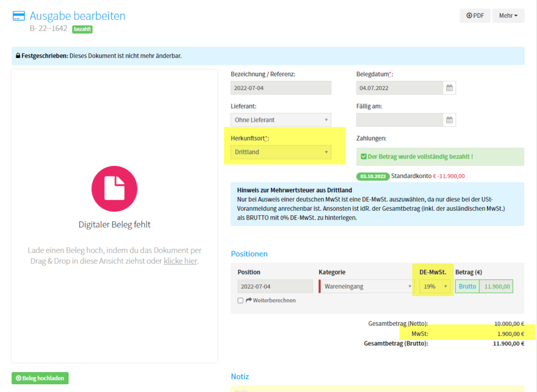Click the empty Fällig am date field
The image size is (537, 392).
click(400, 120)
